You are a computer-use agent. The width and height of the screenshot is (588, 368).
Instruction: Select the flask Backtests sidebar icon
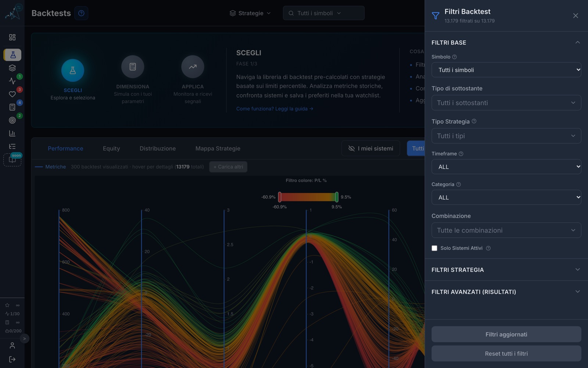[x=12, y=55]
